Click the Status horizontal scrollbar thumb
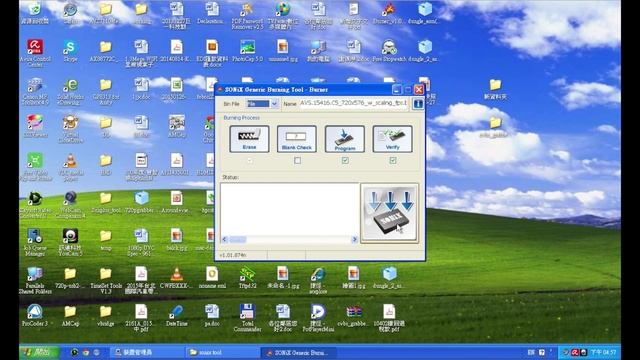The image size is (640, 360). 238,239
